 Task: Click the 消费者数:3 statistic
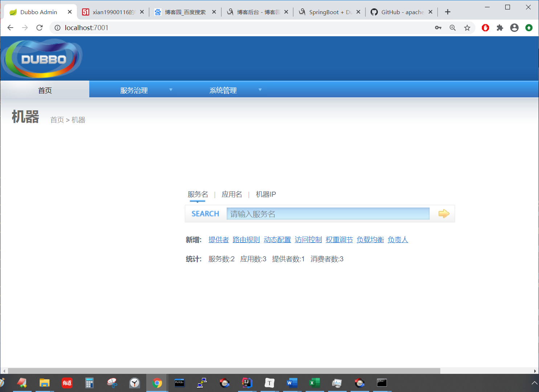coord(327,259)
